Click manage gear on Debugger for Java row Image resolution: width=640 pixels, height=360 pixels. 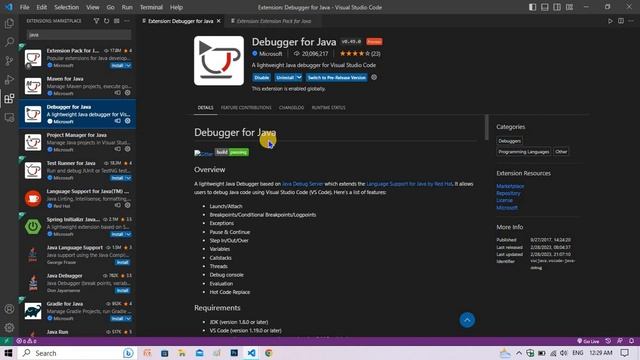[128, 121]
